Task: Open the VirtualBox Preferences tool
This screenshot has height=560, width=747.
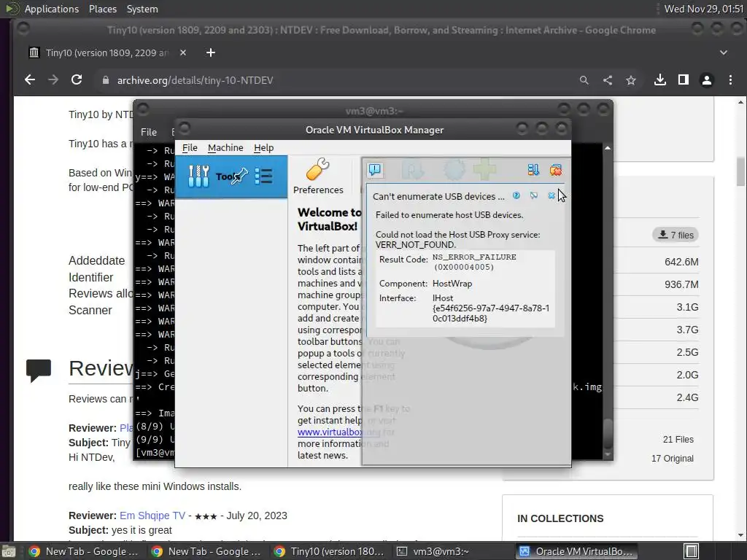Action: (x=318, y=176)
